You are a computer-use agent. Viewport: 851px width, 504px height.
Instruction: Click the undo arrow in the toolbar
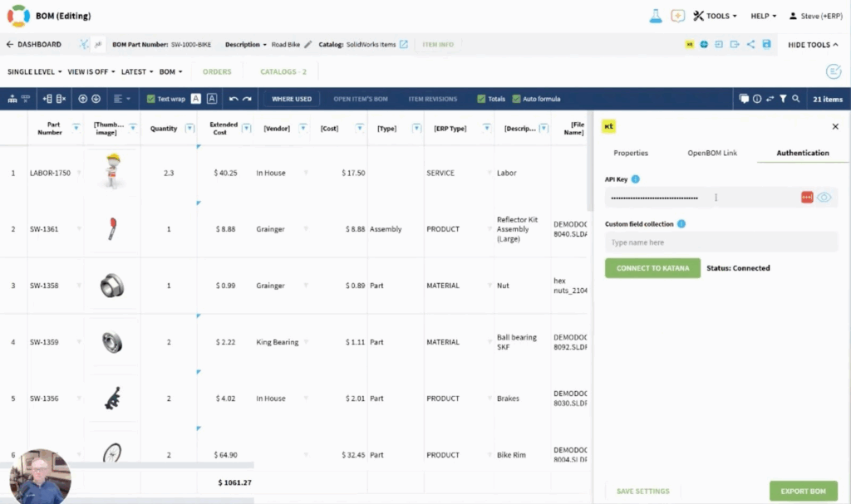pyautogui.click(x=234, y=99)
